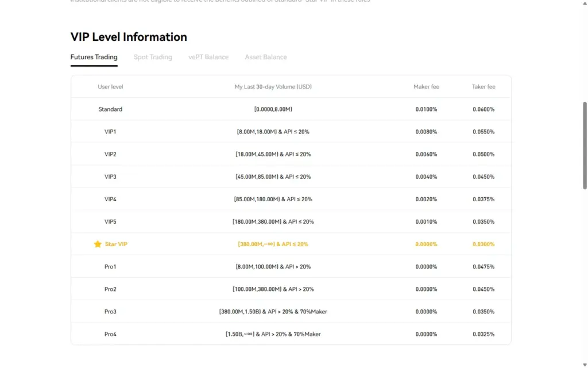The image size is (588, 368).
Task: Click VIP1 maker fee 0.0080%
Action: (426, 132)
